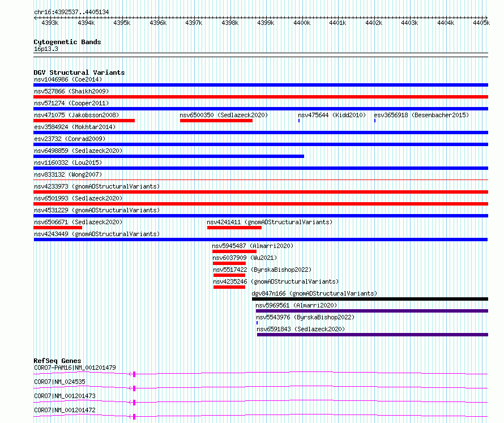Open nsv5517422 (ByrskaBishop2022) label
This screenshot has width=504, height=423.
(262, 270)
